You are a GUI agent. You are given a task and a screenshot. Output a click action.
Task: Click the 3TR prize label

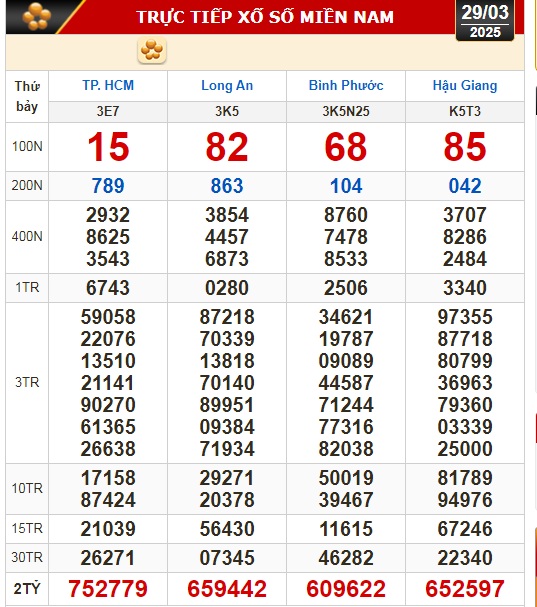27,382
